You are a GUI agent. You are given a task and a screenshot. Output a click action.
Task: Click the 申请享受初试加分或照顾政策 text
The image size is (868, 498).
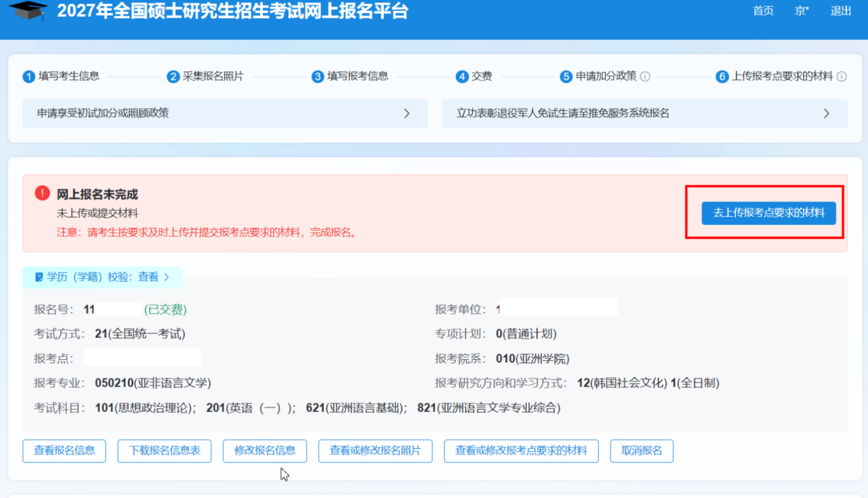(103, 113)
